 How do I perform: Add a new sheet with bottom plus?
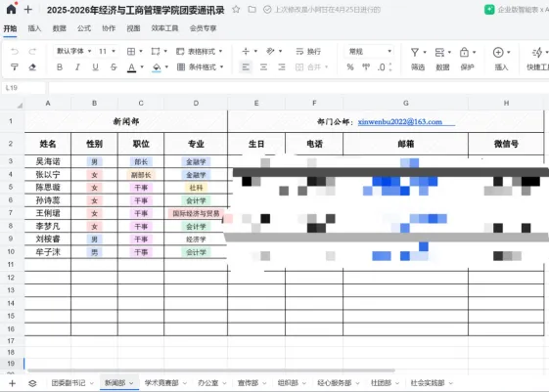(x=13, y=383)
